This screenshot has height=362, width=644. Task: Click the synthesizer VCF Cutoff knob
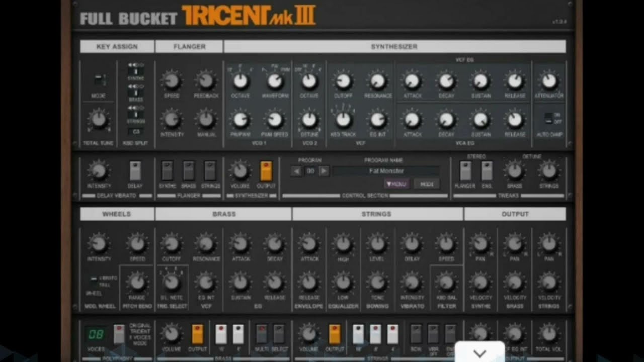[343, 81]
